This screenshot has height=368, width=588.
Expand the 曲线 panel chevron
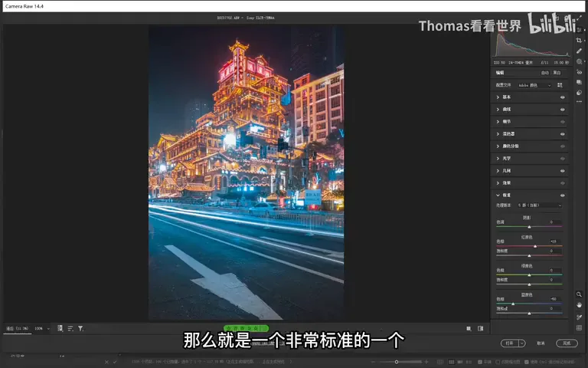click(x=498, y=110)
